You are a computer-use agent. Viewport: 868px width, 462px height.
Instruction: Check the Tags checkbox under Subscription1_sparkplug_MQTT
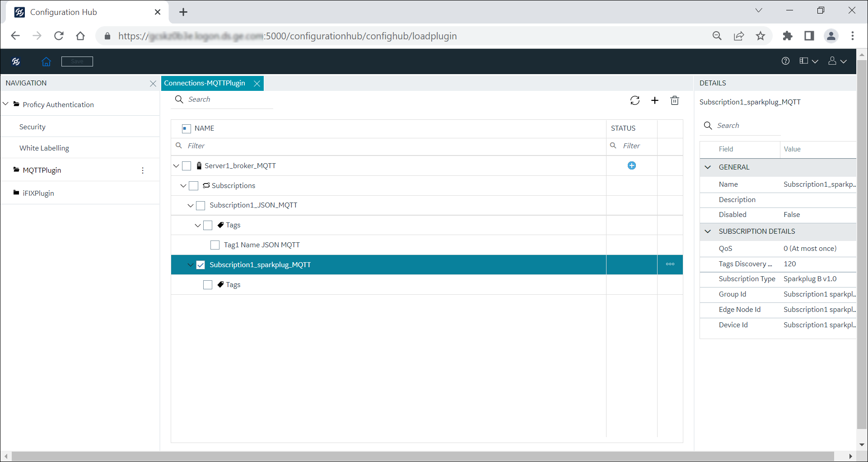[x=208, y=285]
